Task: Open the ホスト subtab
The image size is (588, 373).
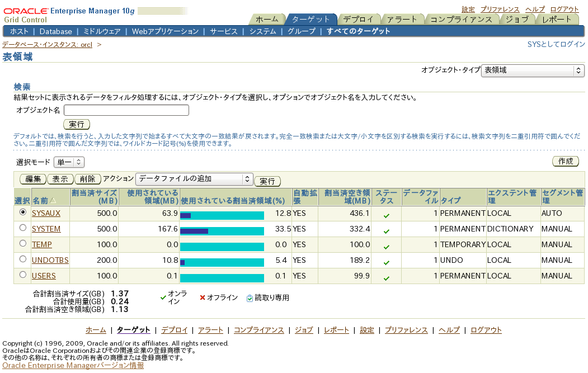Action: coord(19,31)
